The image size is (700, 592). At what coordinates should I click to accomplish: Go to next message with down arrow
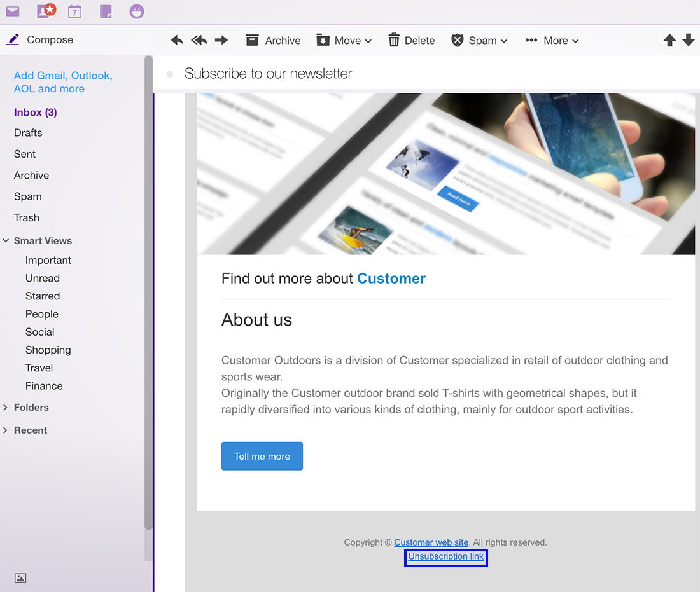[x=689, y=40]
